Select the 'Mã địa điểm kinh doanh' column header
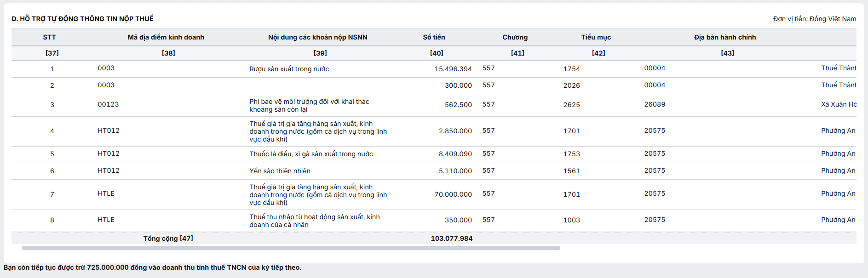The image size is (868, 278). 166,37
